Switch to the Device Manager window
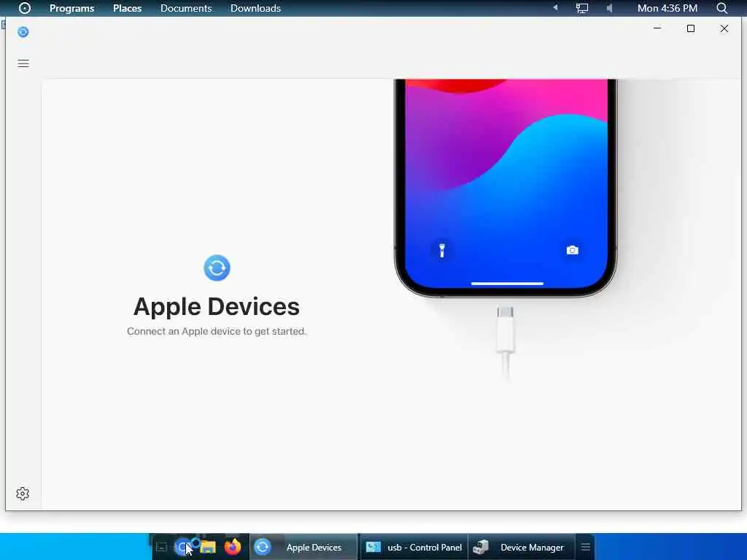 (x=521, y=547)
